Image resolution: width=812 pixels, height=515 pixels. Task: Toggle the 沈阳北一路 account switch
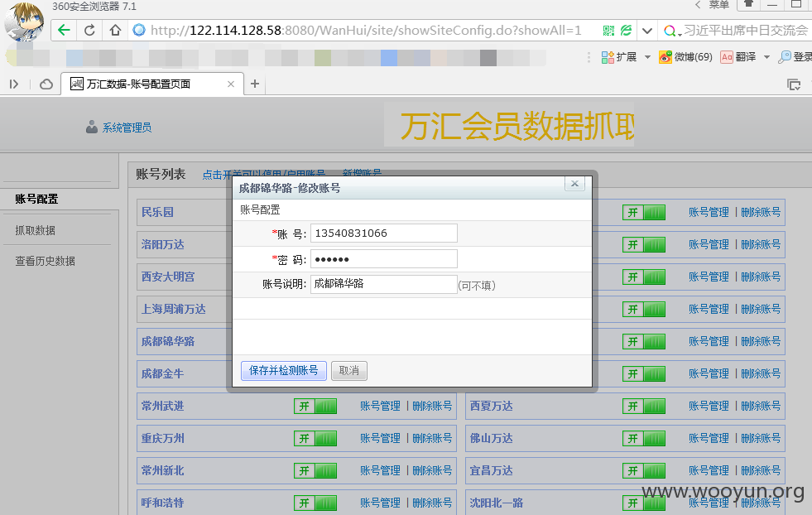click(x=644, y=503)
